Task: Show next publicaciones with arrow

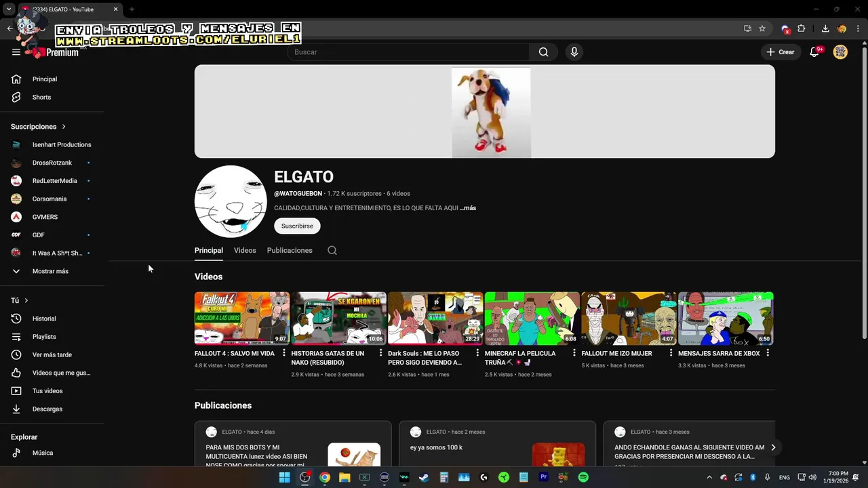Action: point(773,447)
